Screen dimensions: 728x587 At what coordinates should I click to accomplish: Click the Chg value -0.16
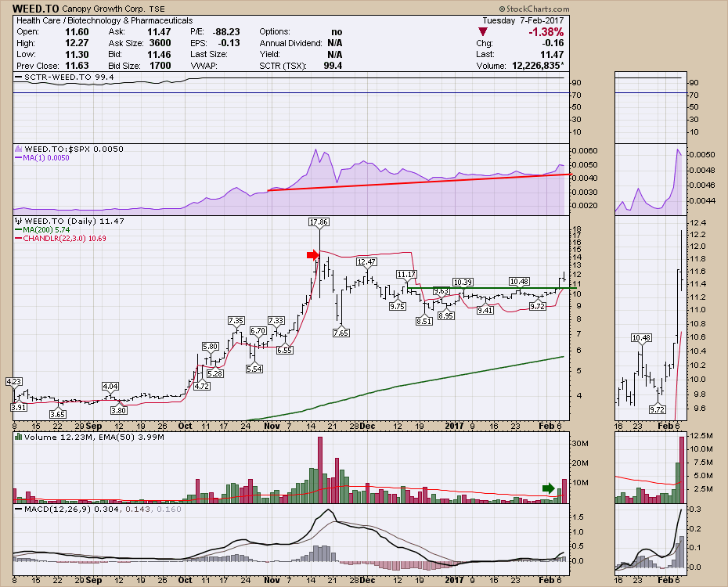point(553,43)
